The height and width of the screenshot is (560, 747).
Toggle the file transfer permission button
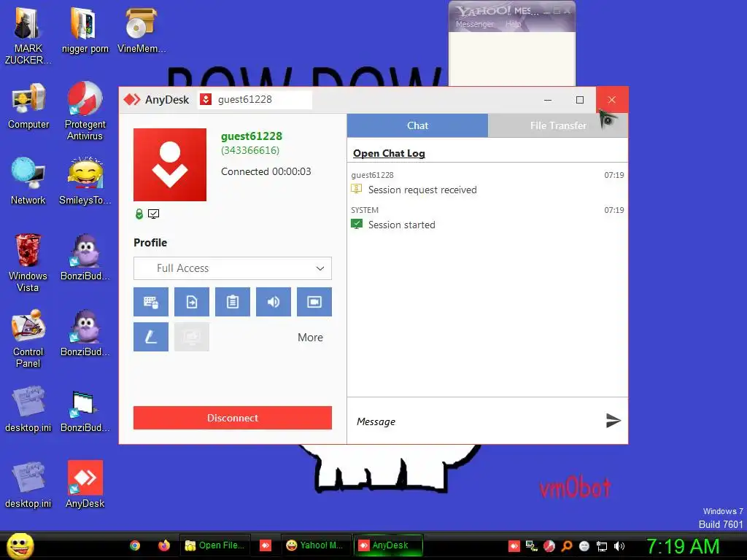tap(192, 302)
